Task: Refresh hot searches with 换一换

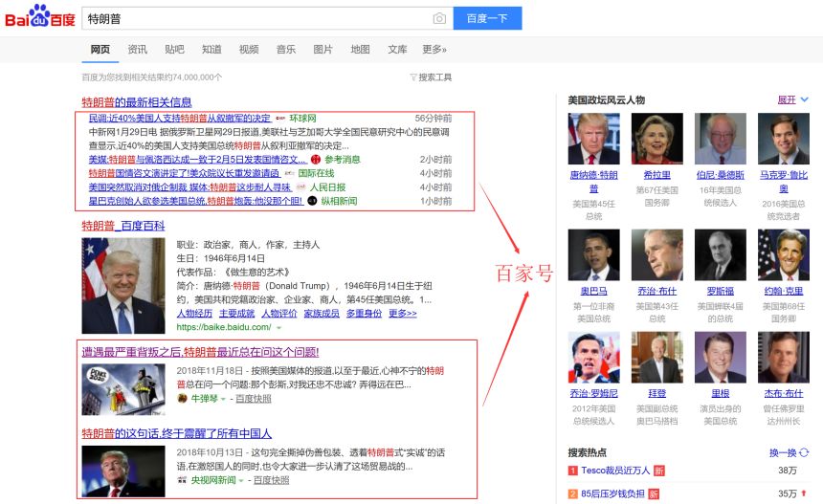Action: click(789, 452)
